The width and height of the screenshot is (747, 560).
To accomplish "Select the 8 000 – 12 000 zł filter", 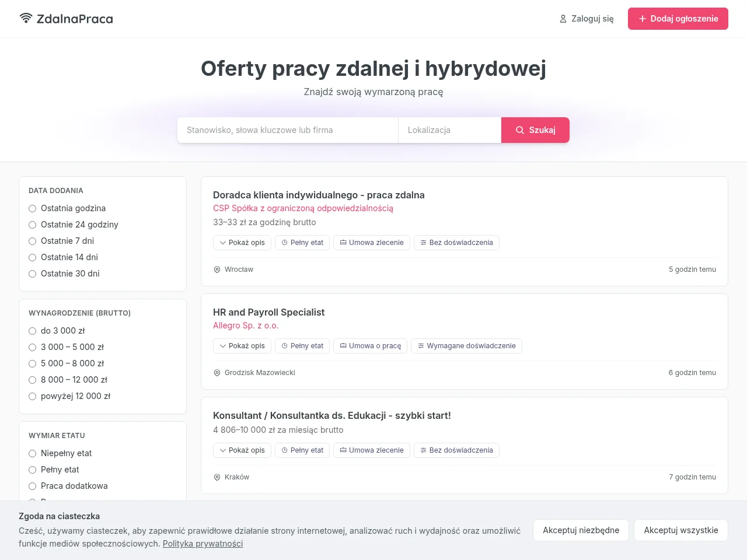I will [x=33, y=380].
